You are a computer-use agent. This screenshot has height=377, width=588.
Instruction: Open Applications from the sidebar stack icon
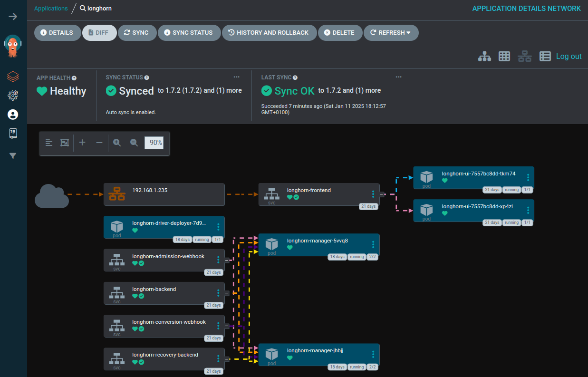pos(13,76)
